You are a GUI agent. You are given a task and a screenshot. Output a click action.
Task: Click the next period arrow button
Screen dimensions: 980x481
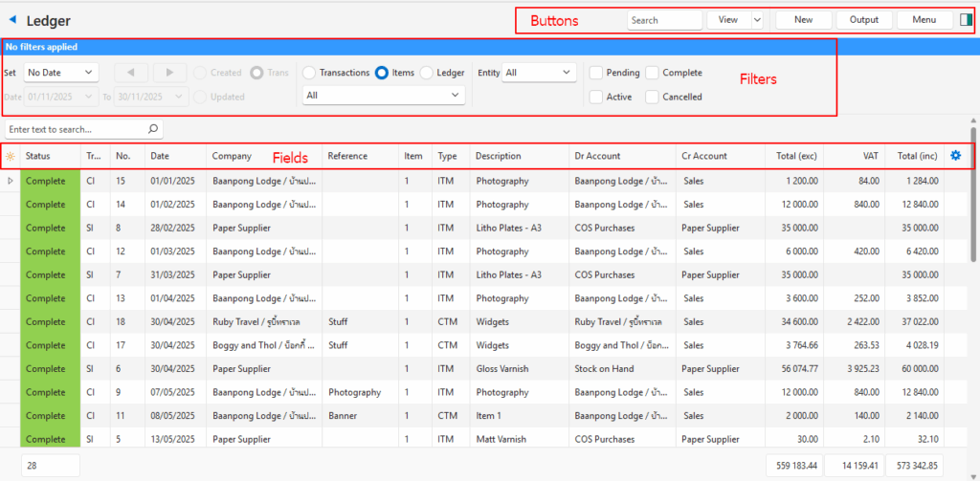[169, 73]
